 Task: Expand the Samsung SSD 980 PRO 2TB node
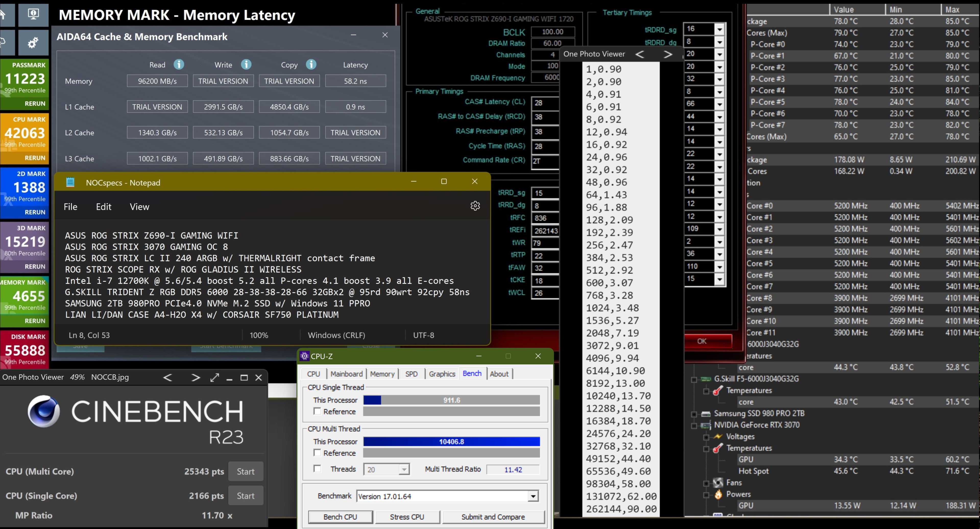(x=694, y=414)
